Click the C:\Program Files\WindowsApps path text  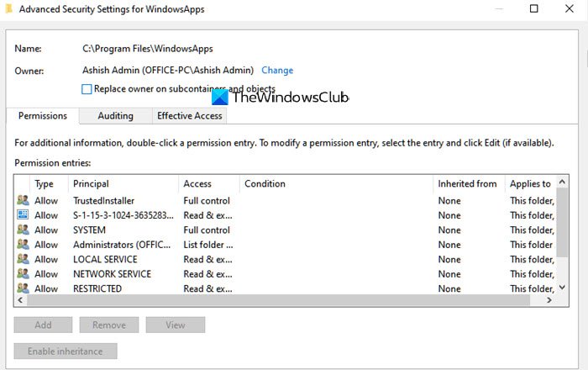[148, 49]
